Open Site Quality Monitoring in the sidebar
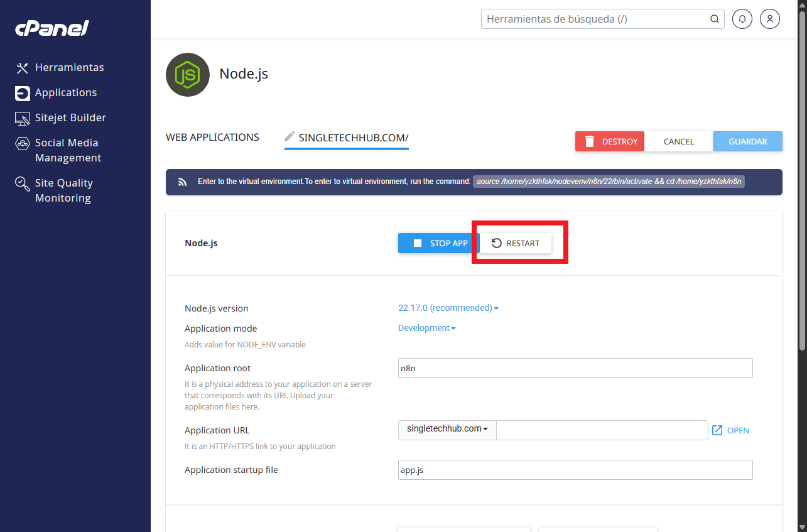Viewport: 807px width, 532px height. point(64,190)
